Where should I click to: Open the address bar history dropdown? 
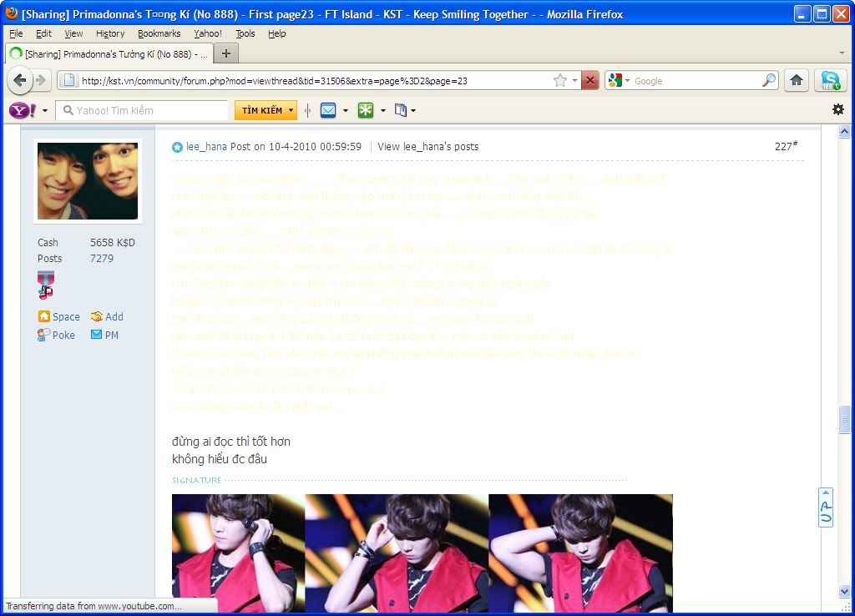pyautogui.click(x=574, y=81)
